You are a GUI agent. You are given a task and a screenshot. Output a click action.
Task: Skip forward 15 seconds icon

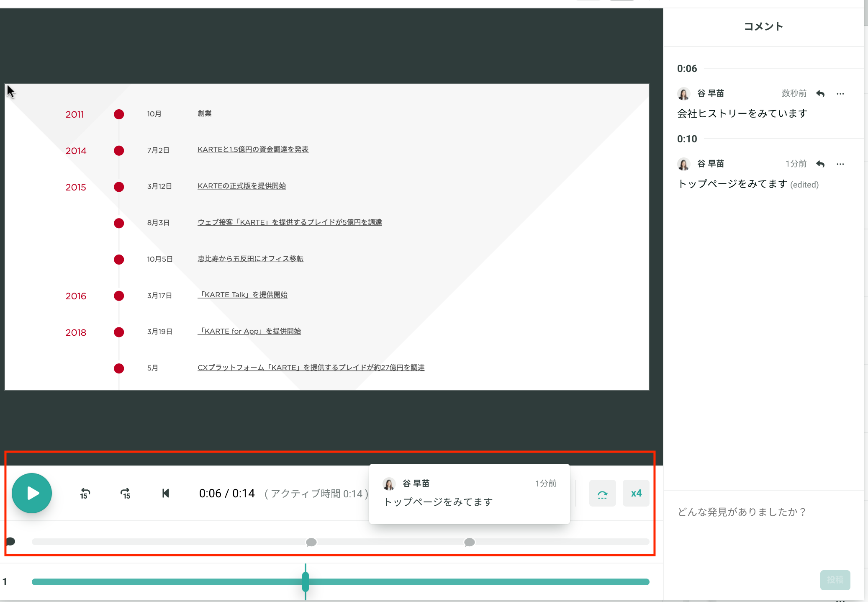[126, 494]
